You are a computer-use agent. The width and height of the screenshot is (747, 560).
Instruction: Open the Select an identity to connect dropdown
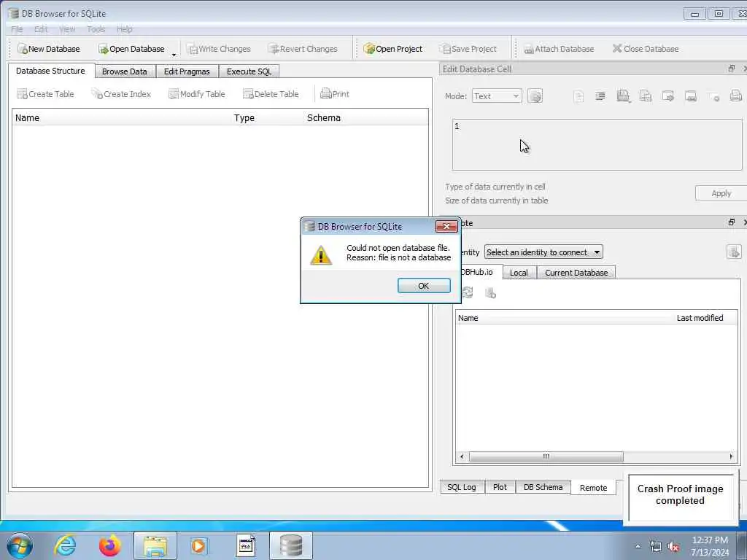[543, 252]
